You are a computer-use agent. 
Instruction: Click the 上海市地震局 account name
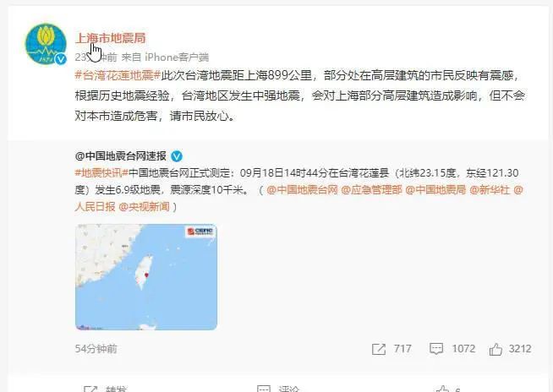coord(111,38)
